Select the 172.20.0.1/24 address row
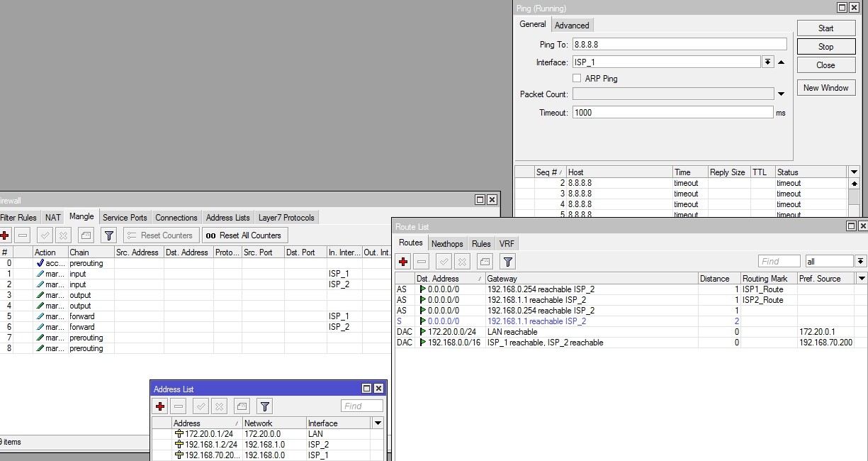Image resolution: width=868 pixels, height=461 pixels. point(267,433)
